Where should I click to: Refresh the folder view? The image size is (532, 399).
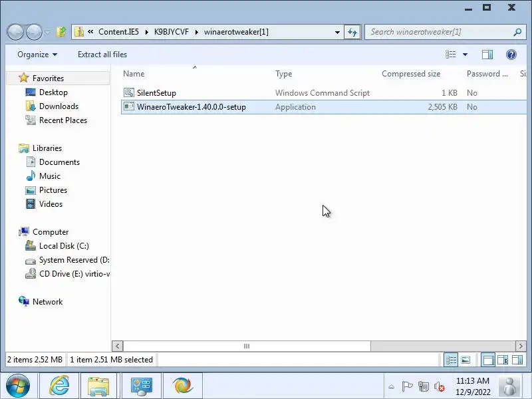tap(352, 32)
